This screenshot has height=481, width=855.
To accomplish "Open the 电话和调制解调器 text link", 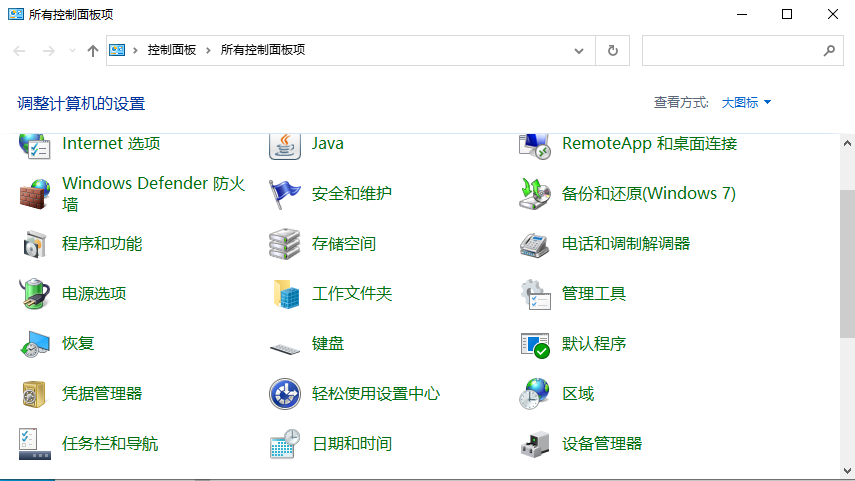I will [626, 244].
